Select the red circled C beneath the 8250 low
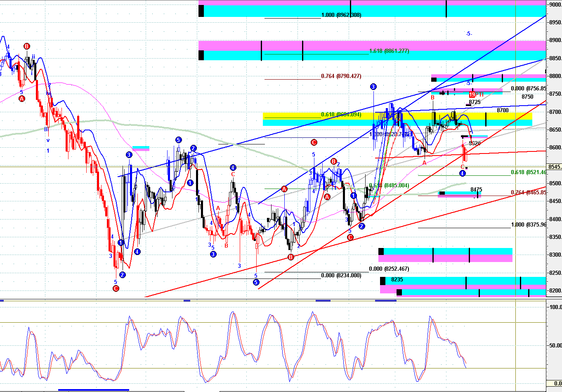Image resolution: width=562 pixels, height=392 pixels. (116, 288)
